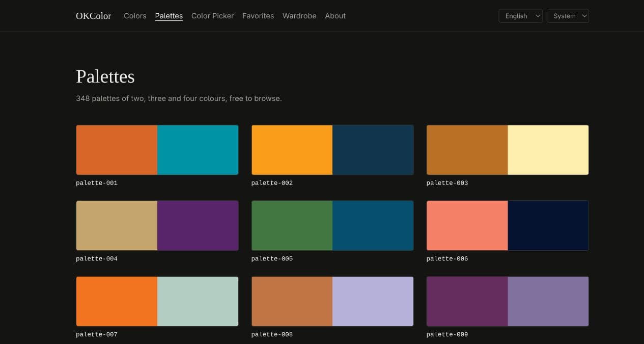Select the Palettes nav tab

coord(169,16)
